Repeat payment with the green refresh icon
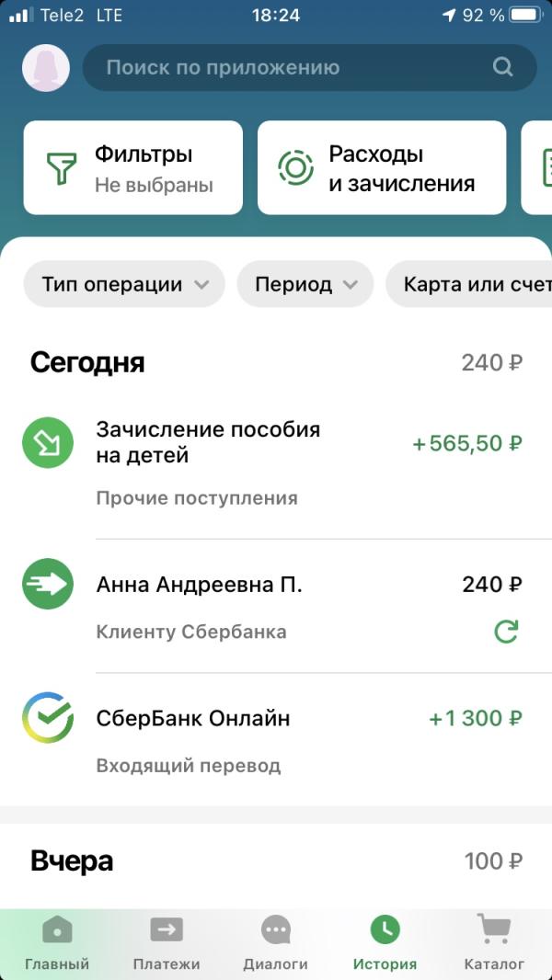This screenshot has width=552, height=980. click(x=506, y=632)
